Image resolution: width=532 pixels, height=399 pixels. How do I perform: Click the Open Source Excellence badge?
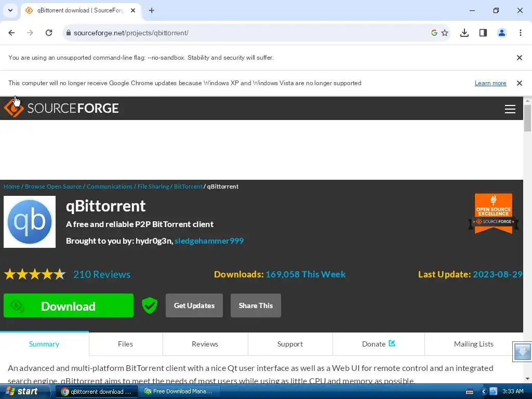point(494,214)
